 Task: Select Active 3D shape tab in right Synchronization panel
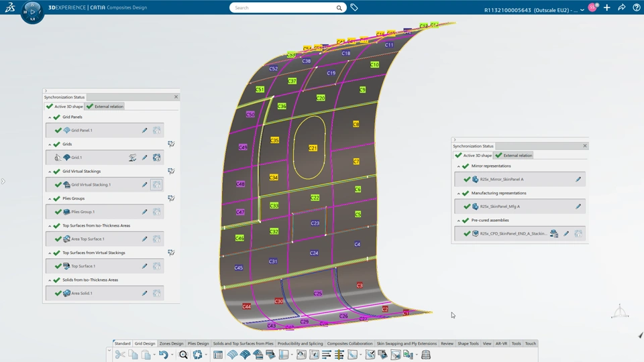tap(474, 155)
